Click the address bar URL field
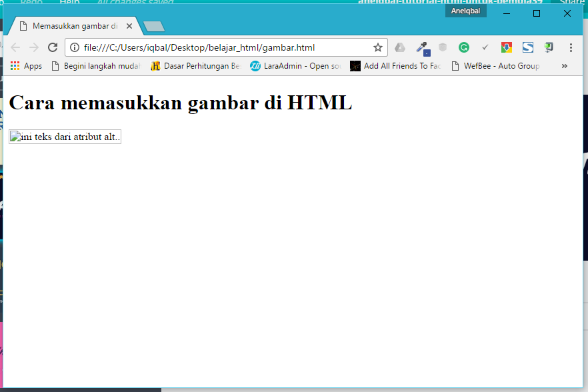The height and width of the screenshot is (392, 588). click(225, 47)
